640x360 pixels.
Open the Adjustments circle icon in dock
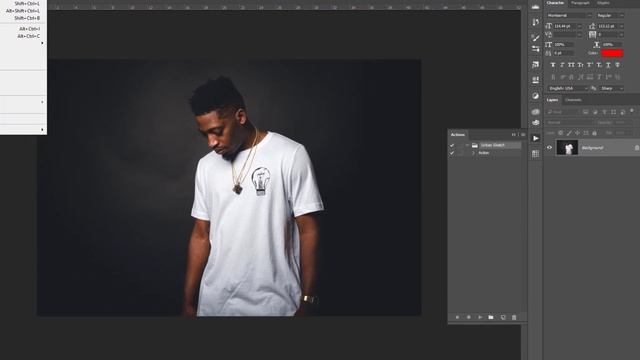(536, 96)
